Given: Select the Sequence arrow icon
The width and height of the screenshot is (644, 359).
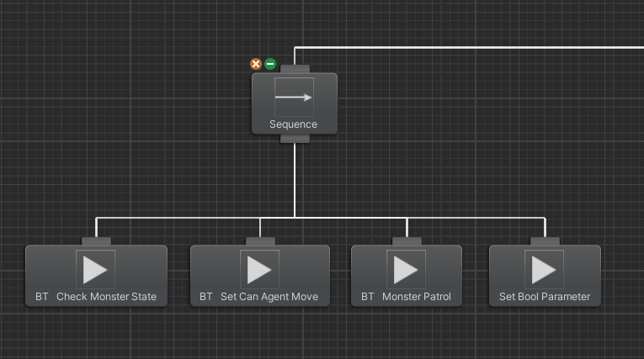Looking at the screenshot, I should (294, 98).
